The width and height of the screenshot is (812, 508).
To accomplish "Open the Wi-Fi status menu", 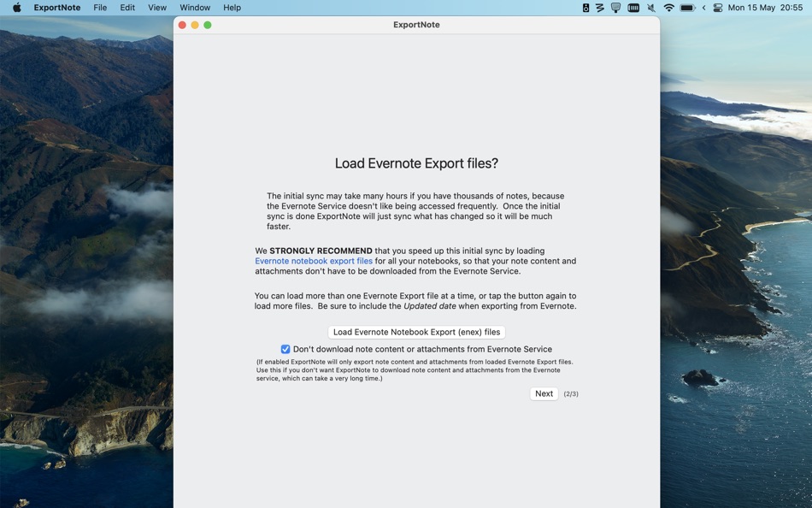I will [668, 8].
